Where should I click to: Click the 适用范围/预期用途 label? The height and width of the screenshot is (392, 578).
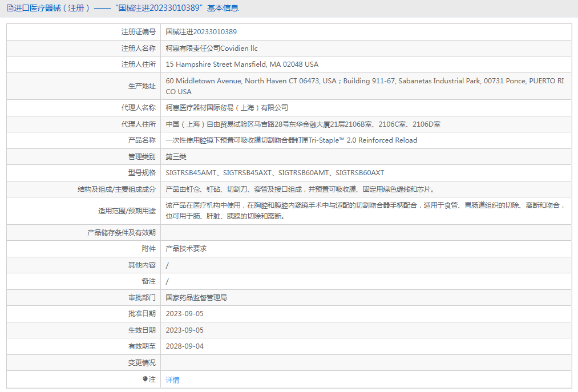127,211
